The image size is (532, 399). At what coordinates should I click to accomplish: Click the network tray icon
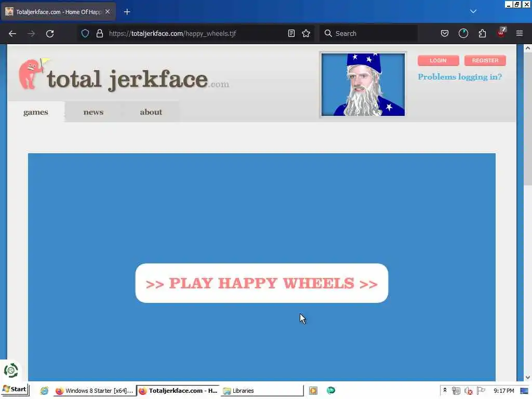tap(456, 391)
